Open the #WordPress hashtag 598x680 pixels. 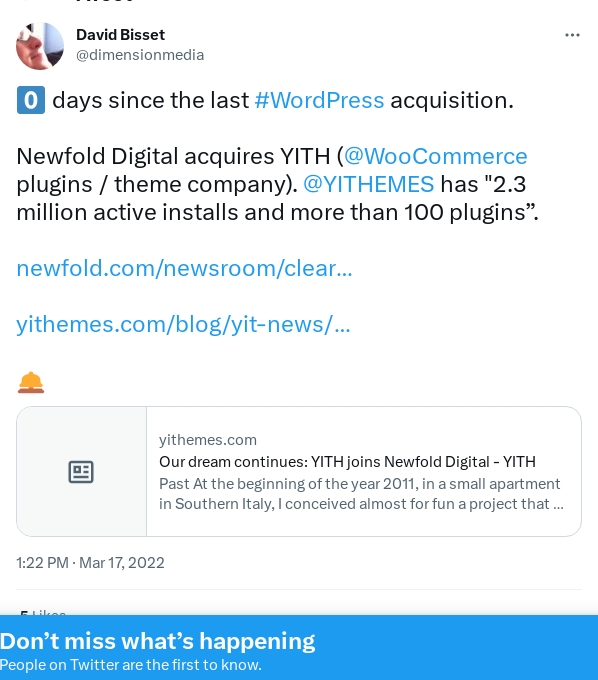[319, 100]
